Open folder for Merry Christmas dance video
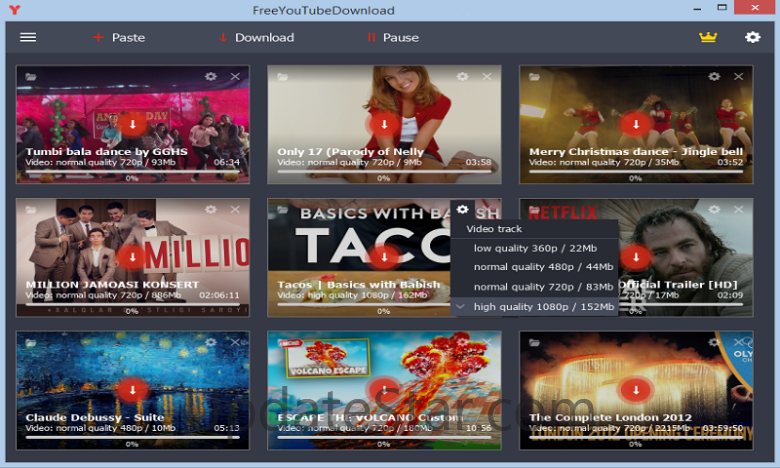 (534, 77)
